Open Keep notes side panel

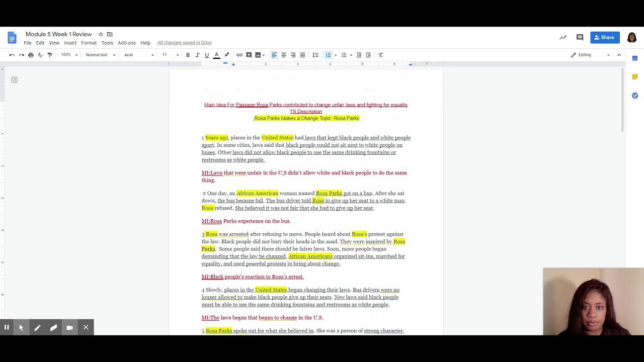point(635,77)
